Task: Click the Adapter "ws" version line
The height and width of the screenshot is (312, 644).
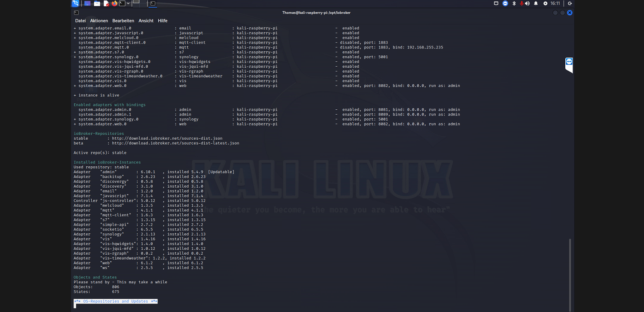Action: pos(138,268)
